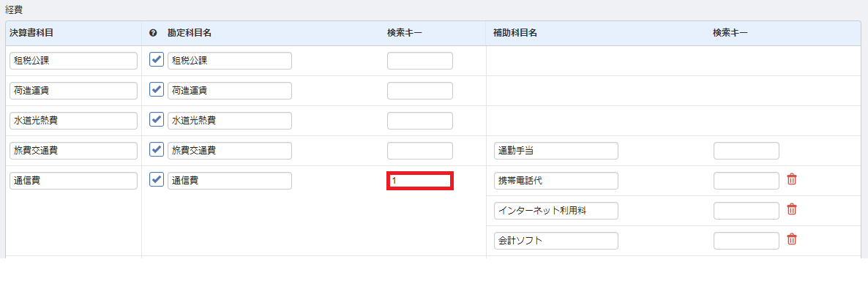Toggle the 水道光熱費 account checkbox
This screenshot has width=868, height=281.
click(157, 119)
